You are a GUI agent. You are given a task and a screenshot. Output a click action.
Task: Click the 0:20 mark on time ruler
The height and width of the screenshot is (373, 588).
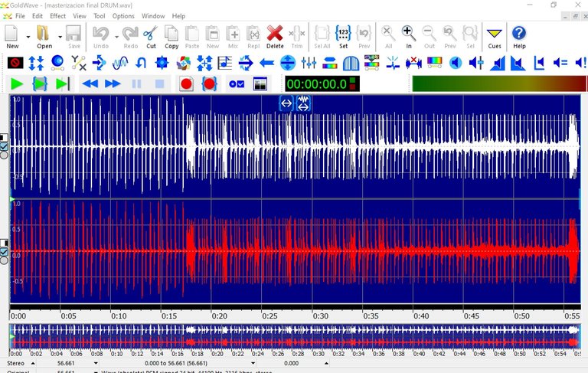click(219, 316)
